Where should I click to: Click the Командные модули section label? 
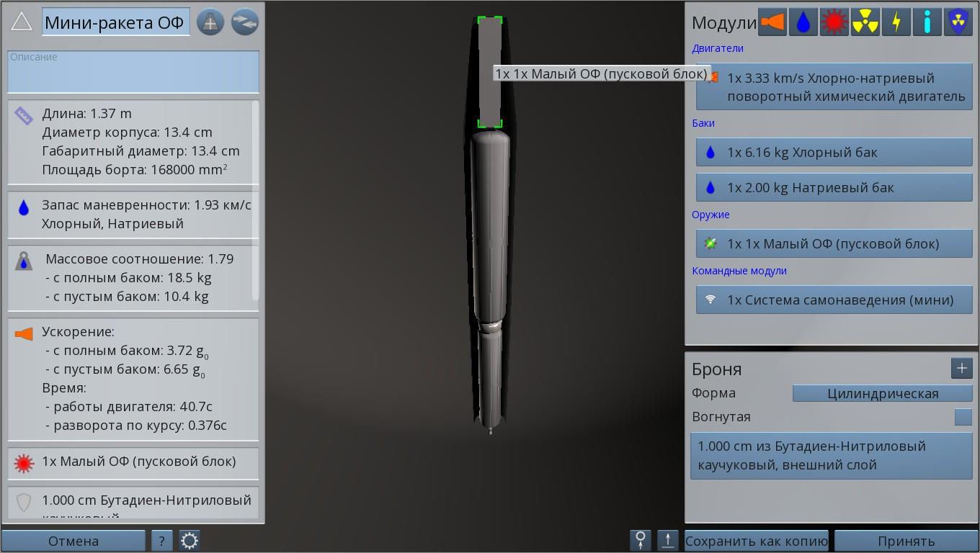(x=739, y=271)
